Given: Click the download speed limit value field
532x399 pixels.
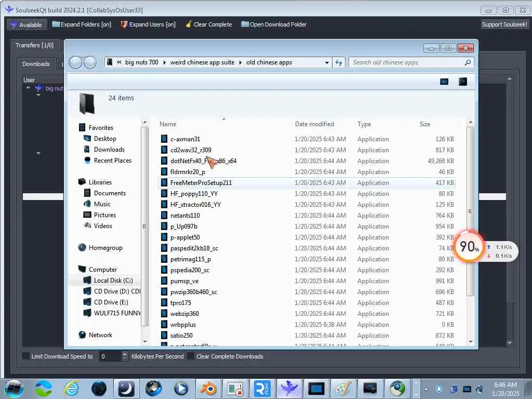Looking at the screenshot, I should [x=110, y=356].
